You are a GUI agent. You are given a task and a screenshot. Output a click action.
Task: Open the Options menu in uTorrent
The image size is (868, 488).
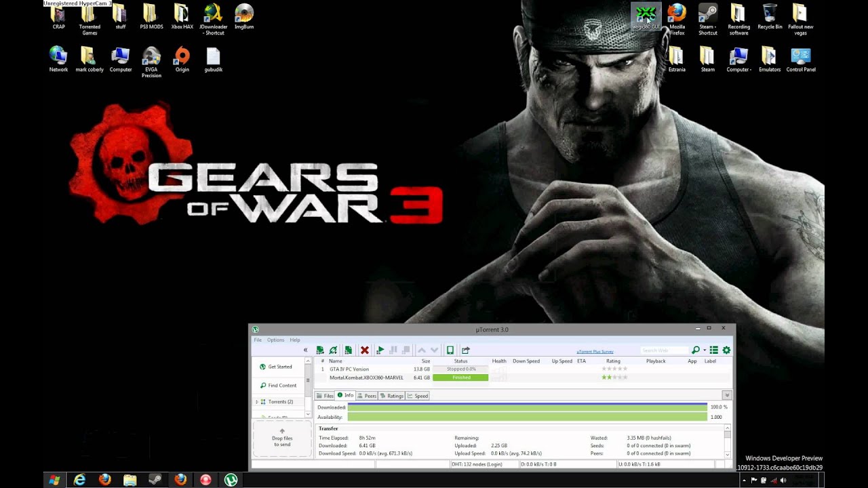point(275,340)
